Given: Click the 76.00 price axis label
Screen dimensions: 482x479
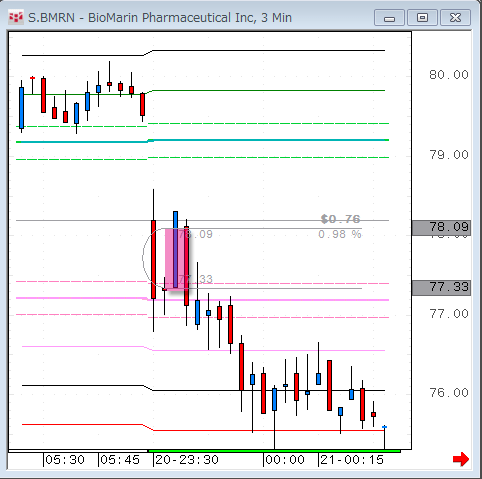Looking at the screenshot, I should click(x=449, y=393).
